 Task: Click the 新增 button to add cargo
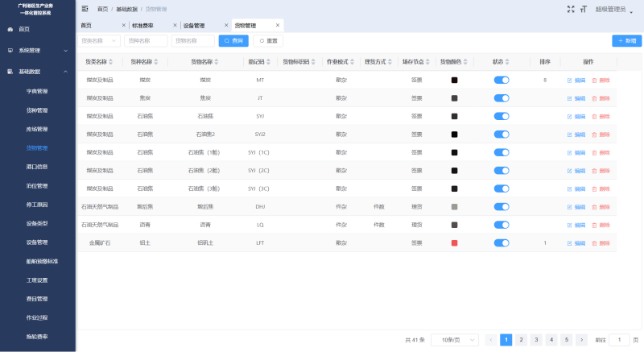[627, 40]
